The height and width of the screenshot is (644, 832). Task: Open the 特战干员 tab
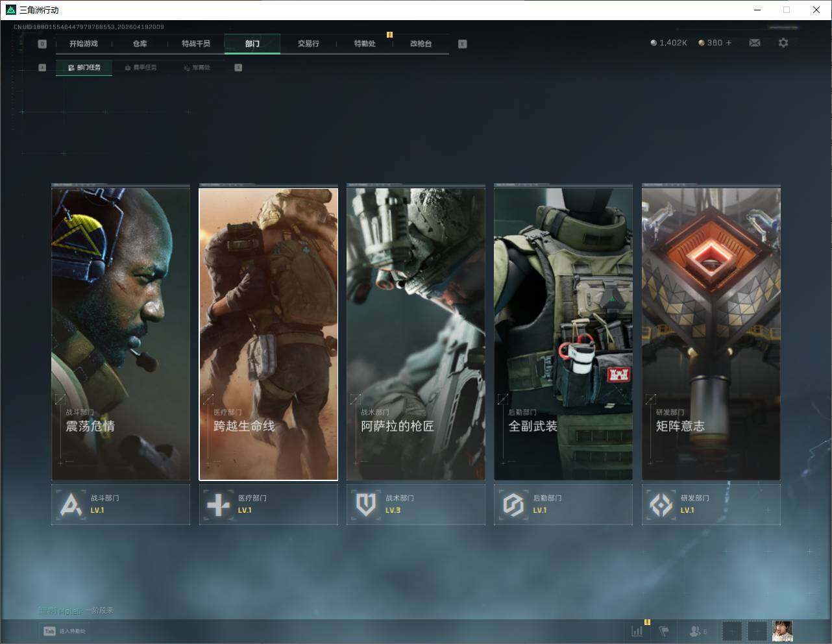point(196,43)
